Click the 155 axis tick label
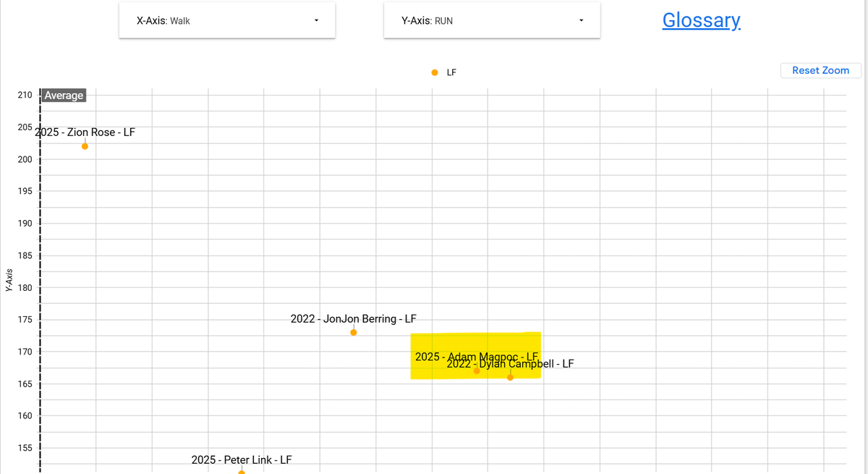Screen dimensions: 868x474 click(x=24, y=447)
